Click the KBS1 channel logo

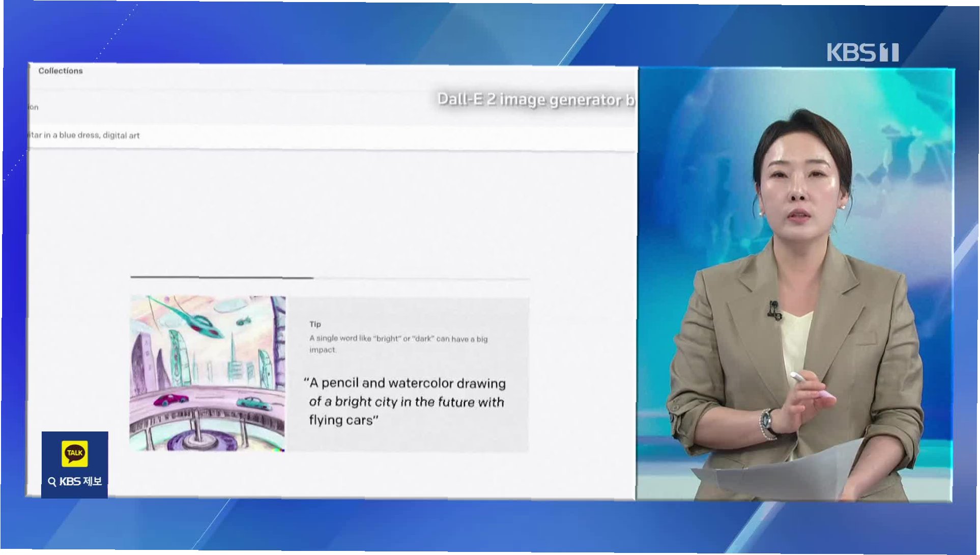(862, 52)
